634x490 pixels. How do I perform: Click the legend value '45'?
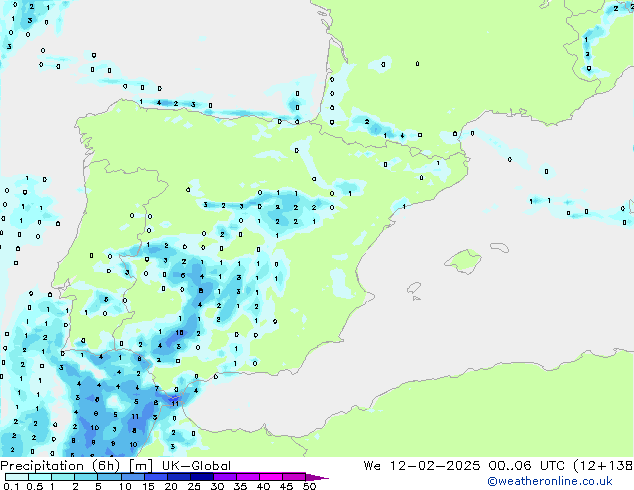point(286,486)
